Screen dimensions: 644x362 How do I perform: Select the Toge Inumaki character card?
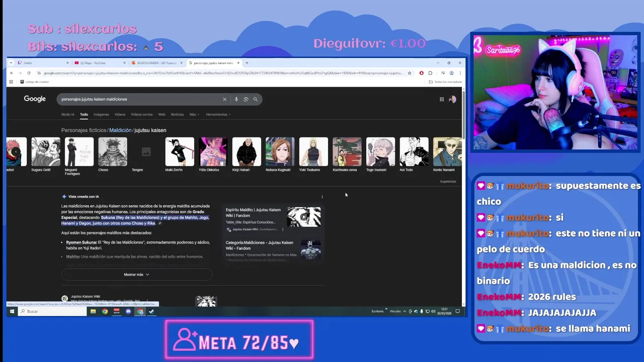click(380, 154)
